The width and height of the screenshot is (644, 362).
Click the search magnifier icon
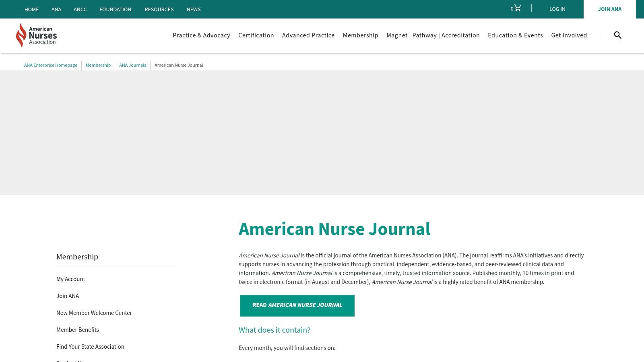pyautogui.click(x=617, y=35)
